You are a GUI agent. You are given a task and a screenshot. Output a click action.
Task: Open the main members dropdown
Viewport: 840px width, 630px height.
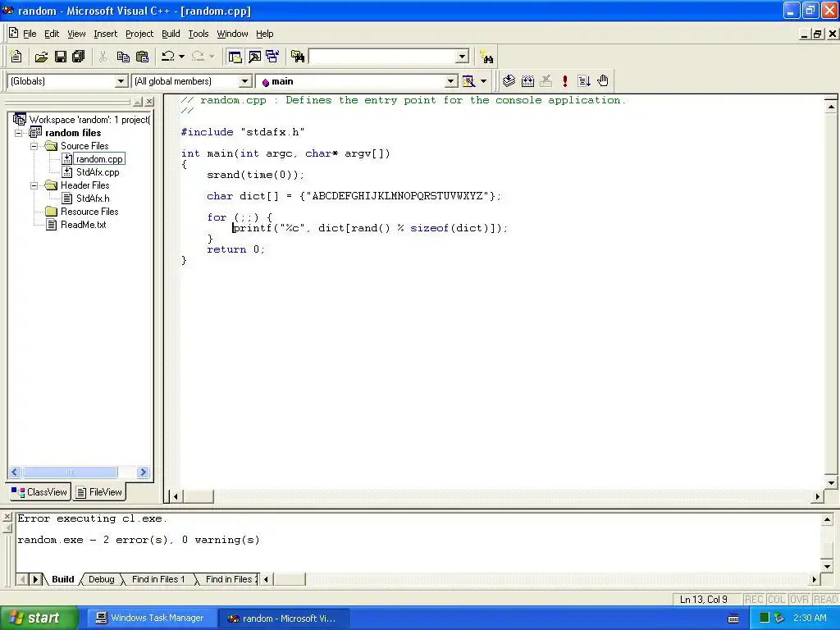tap(451, 81)
